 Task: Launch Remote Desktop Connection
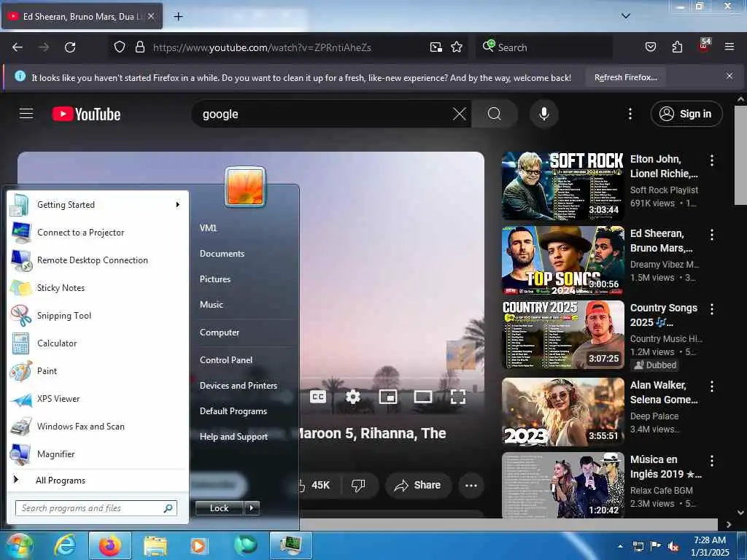coord(98,260)
